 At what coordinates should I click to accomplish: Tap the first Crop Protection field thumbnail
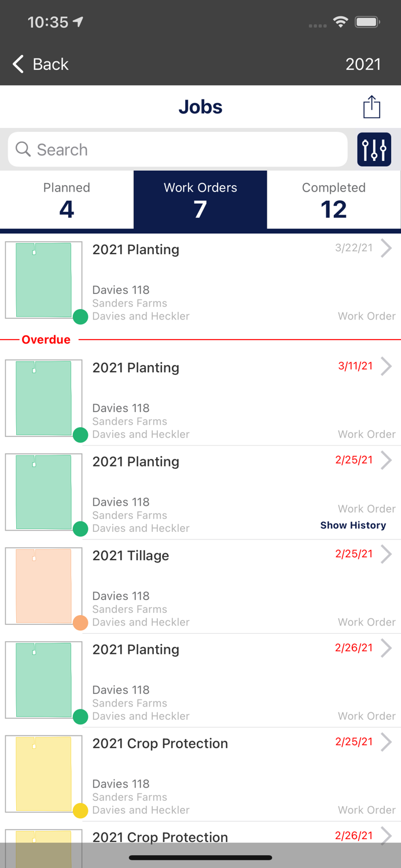(44, 774)
